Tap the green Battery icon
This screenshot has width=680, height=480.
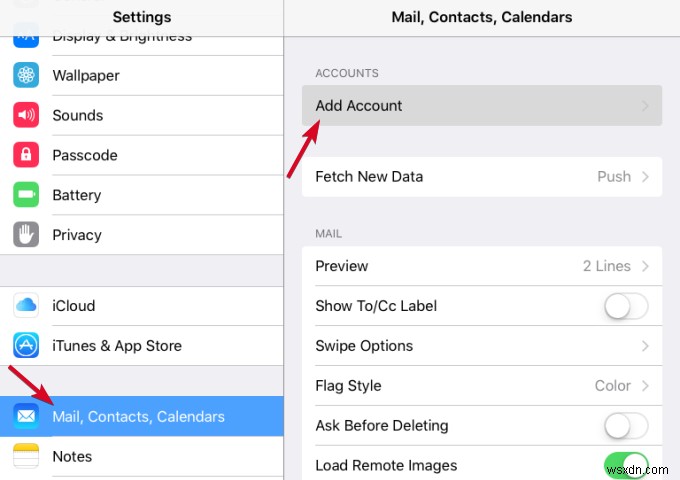pyautogui.click(x=26, y=195)
